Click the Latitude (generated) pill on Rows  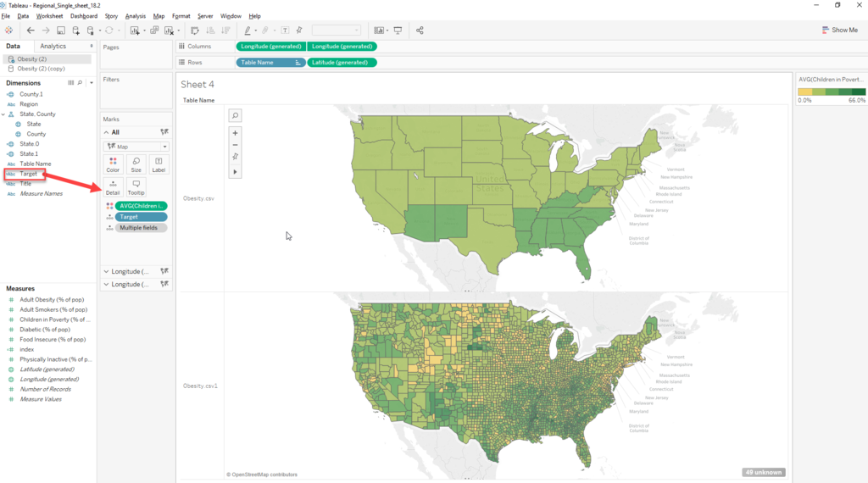[x=342, y=63]
